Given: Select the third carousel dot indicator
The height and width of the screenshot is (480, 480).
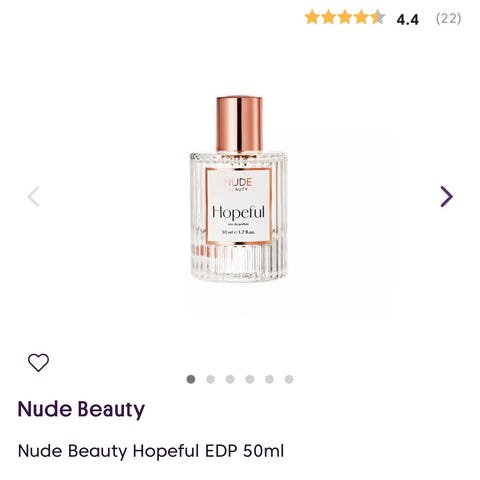Looking at the screenshot, I should (230, 379).
